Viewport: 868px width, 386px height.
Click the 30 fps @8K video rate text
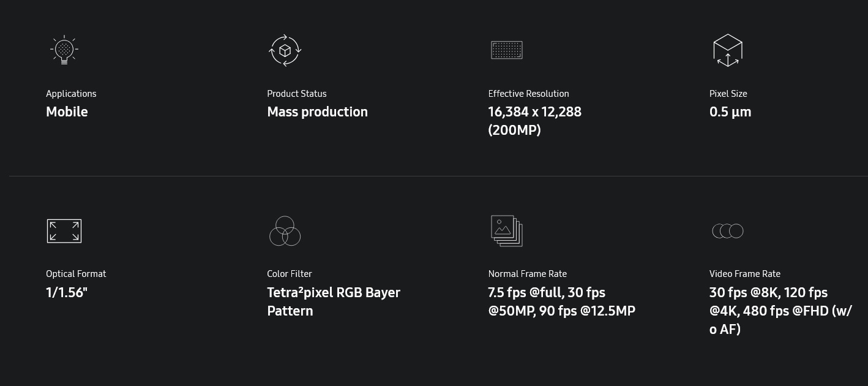point(742,293)
